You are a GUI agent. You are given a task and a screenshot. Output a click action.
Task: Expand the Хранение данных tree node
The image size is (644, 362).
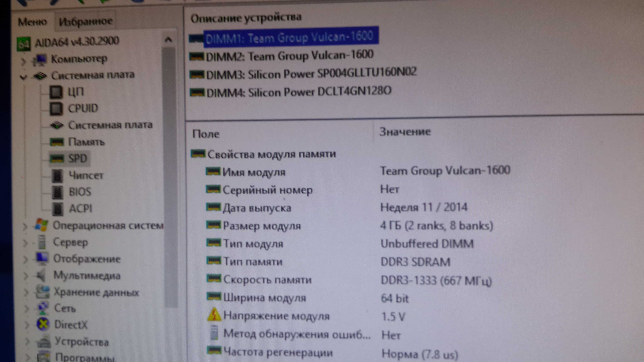point(26,293)
